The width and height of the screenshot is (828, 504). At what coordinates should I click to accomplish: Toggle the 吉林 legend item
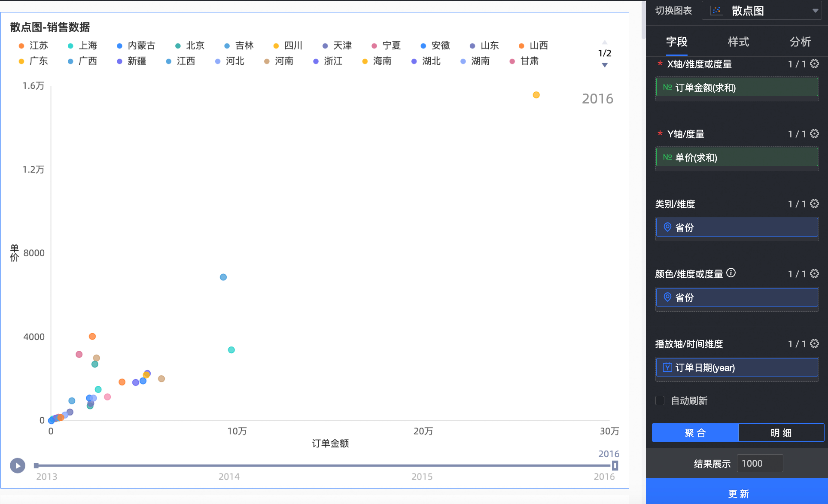(239, 46)
